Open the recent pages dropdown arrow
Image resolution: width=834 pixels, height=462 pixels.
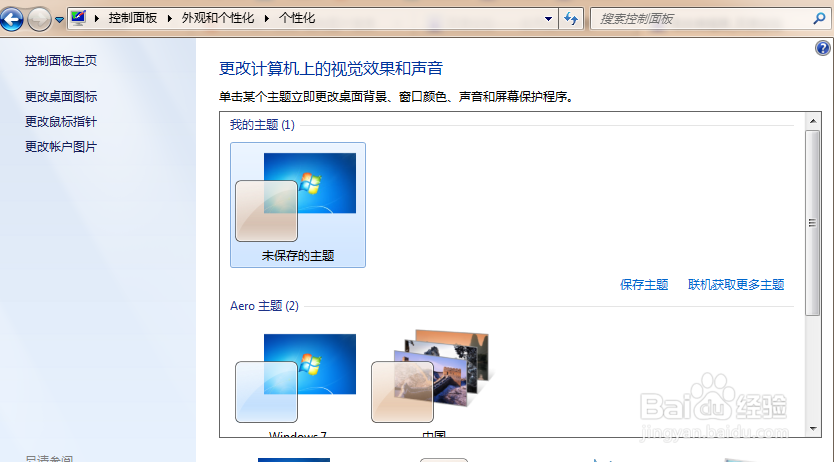tap(60, 20)
